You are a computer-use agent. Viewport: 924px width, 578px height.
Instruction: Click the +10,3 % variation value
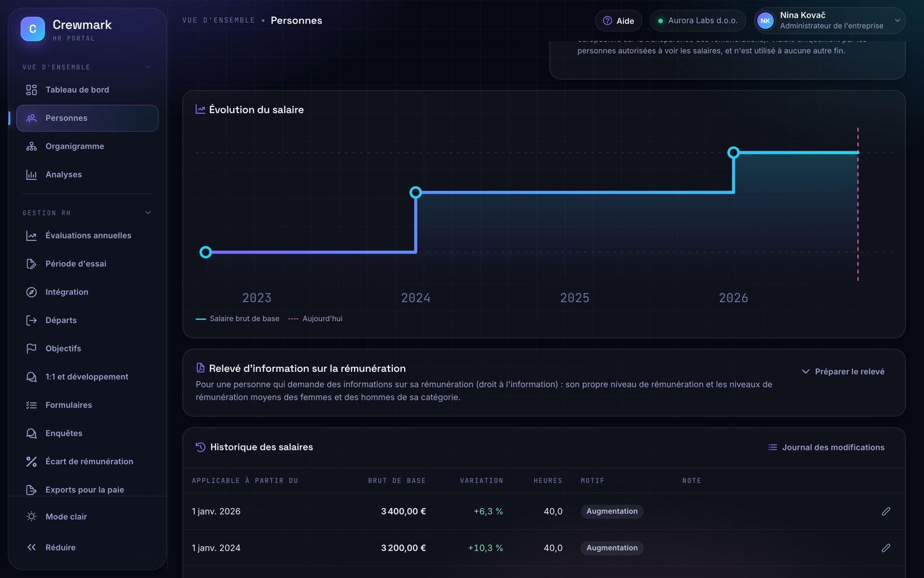[x=486, y=548]
